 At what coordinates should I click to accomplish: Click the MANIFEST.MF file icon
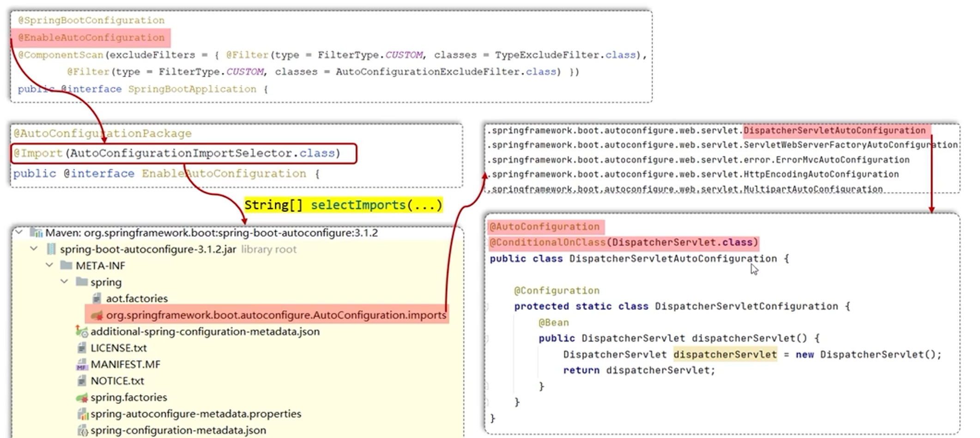82,365
